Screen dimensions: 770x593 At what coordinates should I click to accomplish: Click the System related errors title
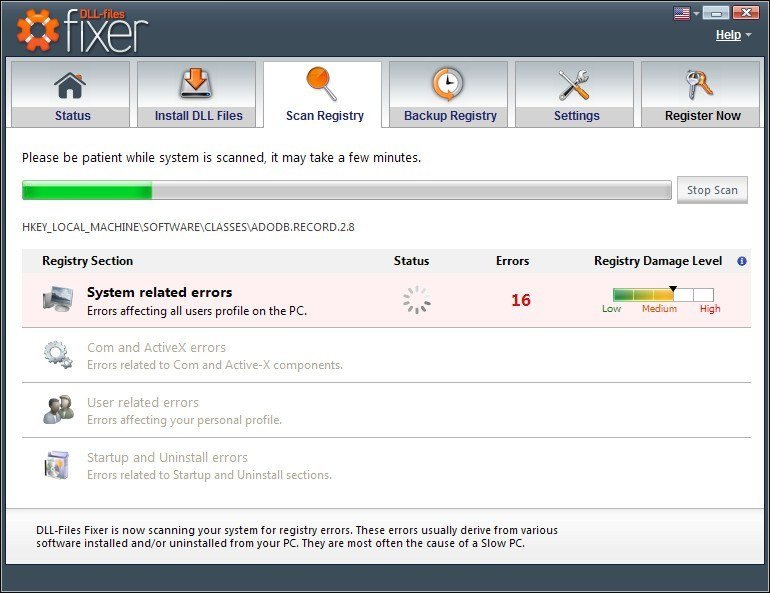coord(160,292)
